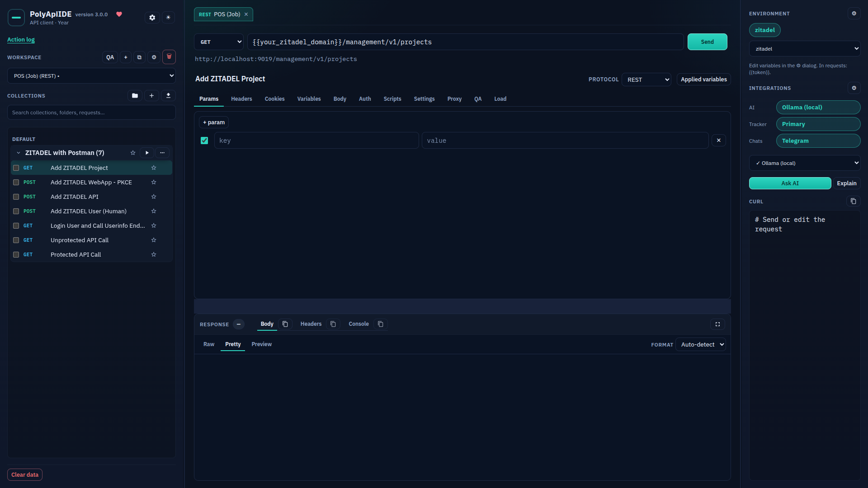Check Add ZITADEL API checkbox
This screenshot has height=488, width=868.
coord(16,197)
